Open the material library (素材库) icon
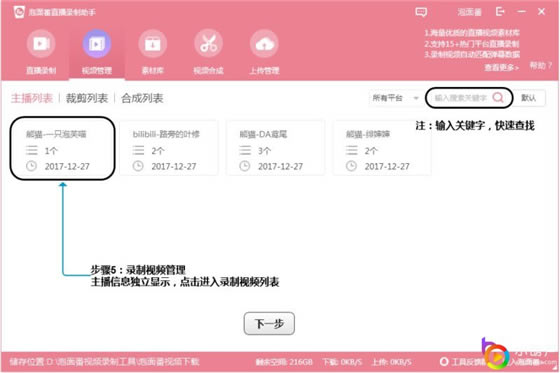This screenshot has width=560, height=373. click(152, 44)
